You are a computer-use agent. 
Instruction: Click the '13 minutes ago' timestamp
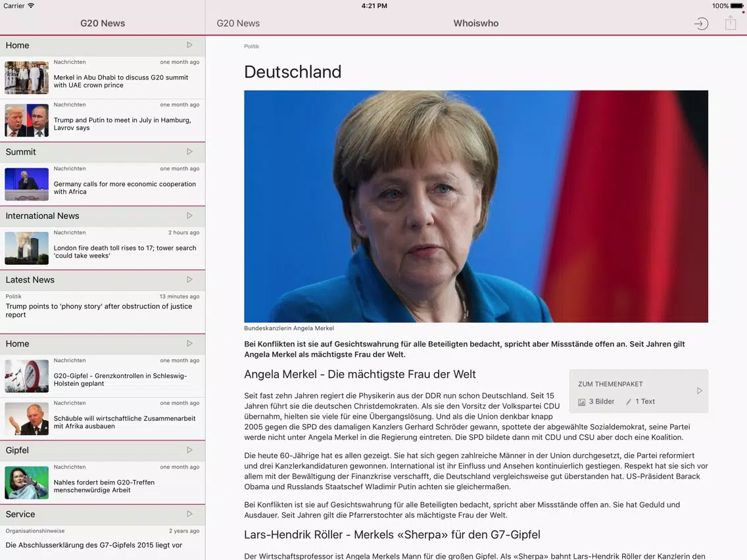click(180, 296)
